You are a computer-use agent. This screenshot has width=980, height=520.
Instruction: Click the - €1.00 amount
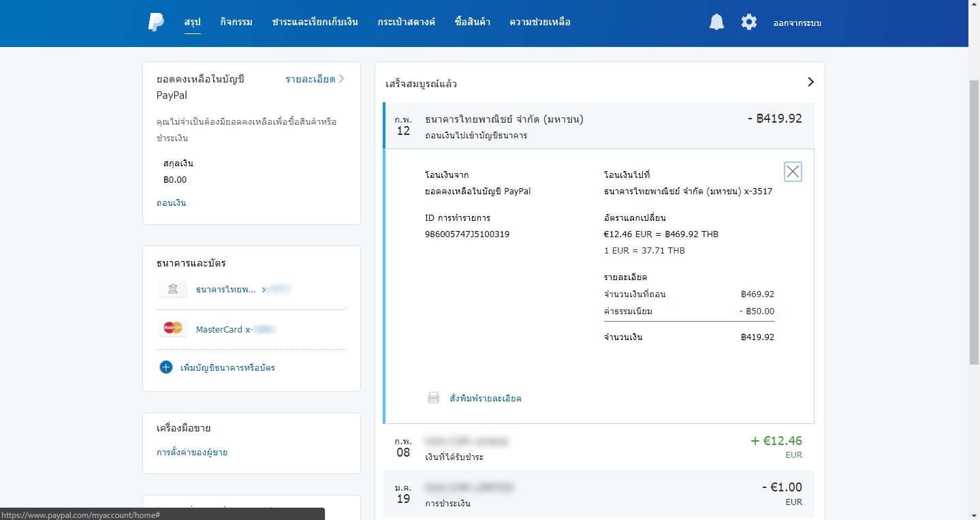[782, 487]
